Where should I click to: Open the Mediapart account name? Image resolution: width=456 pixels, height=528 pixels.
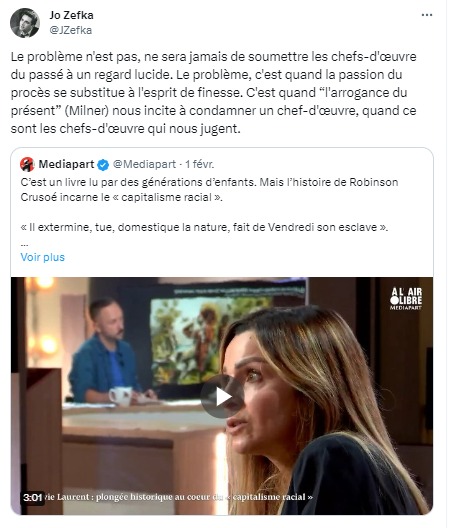tap(66, 164)
